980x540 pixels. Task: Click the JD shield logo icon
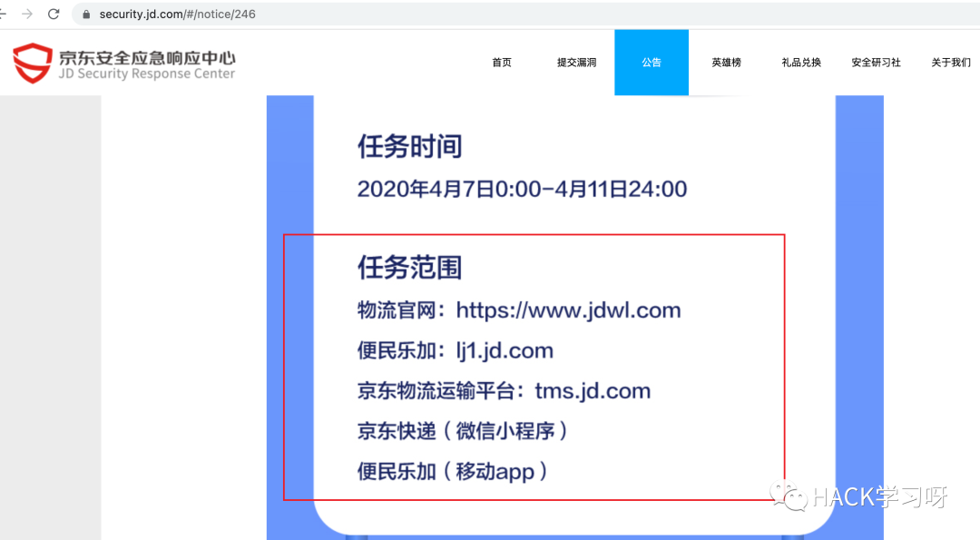coord(33,64)
